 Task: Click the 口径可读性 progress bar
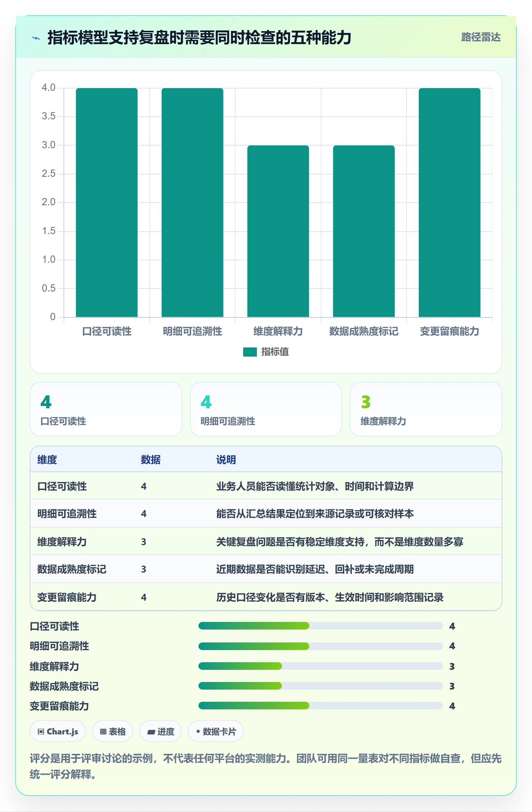320,626
